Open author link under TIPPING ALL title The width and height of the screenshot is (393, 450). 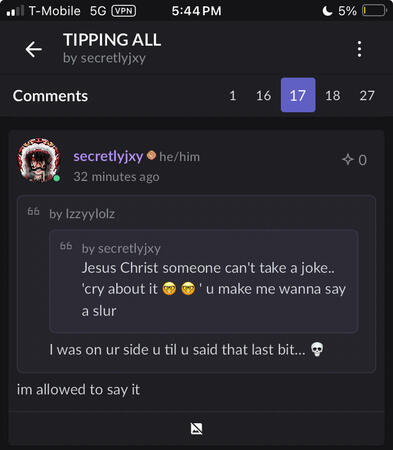(104, 58)
